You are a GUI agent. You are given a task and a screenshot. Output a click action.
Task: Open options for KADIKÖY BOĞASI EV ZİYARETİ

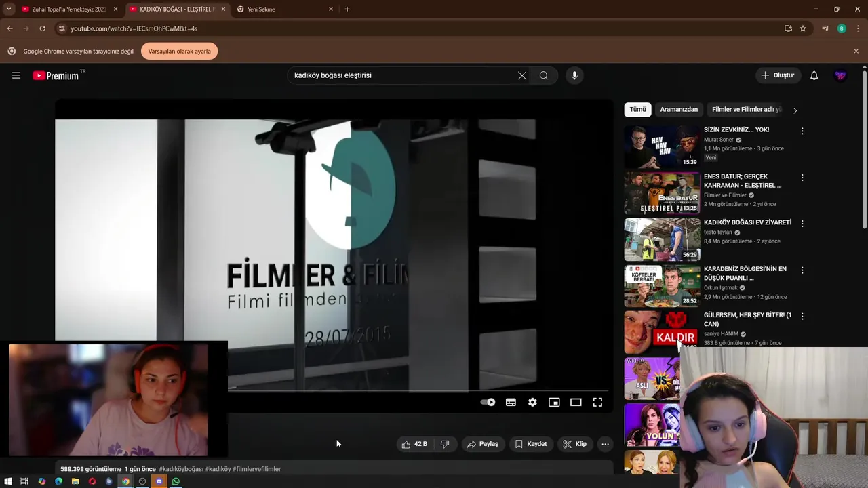pos(802,224)
